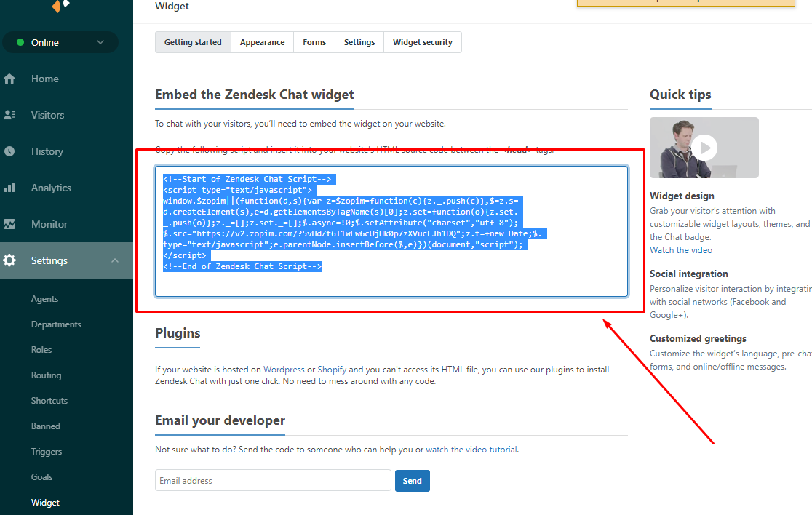
Task: Click the Email address input field
Action: 273,481
